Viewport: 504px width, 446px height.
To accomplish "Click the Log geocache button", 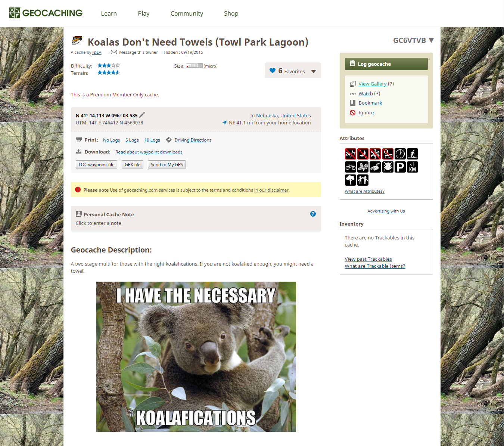I will 386,64.
